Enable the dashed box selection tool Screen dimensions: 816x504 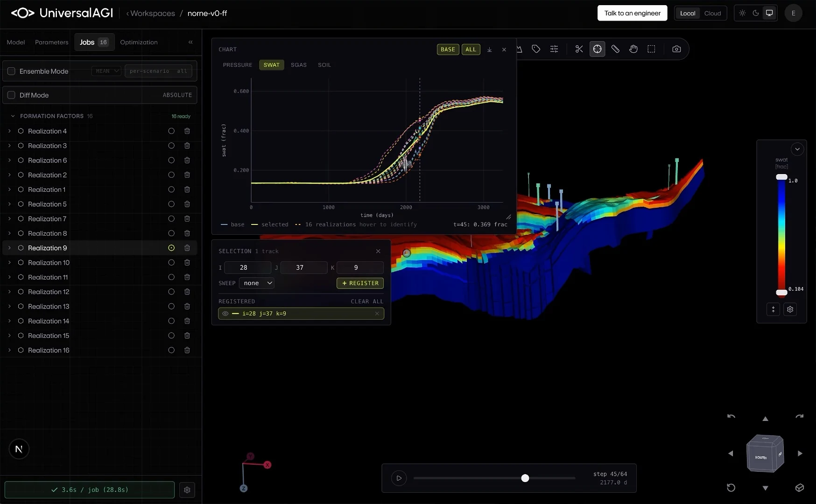651,49
